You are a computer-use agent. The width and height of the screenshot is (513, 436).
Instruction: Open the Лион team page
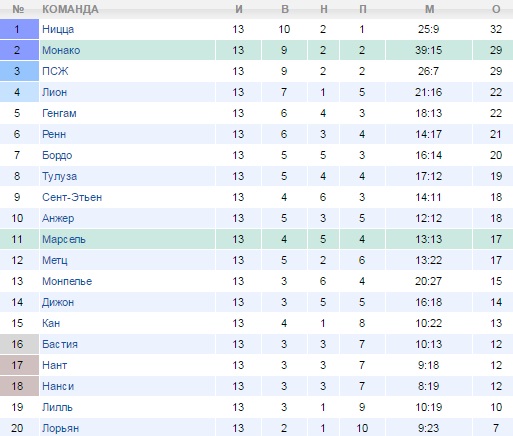(55, 92)
